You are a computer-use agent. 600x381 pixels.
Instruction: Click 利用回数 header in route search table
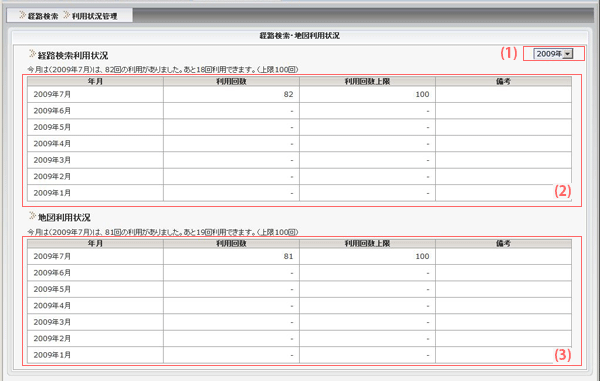[x=231, y=81]
